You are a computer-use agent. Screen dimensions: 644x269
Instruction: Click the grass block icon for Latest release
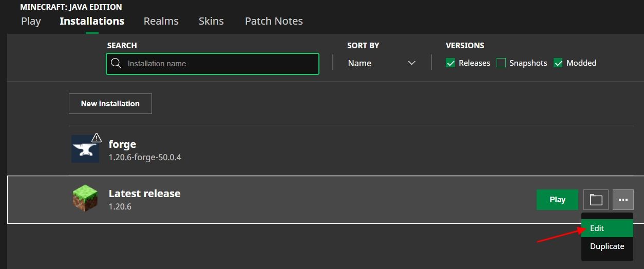tap(85, 199)
